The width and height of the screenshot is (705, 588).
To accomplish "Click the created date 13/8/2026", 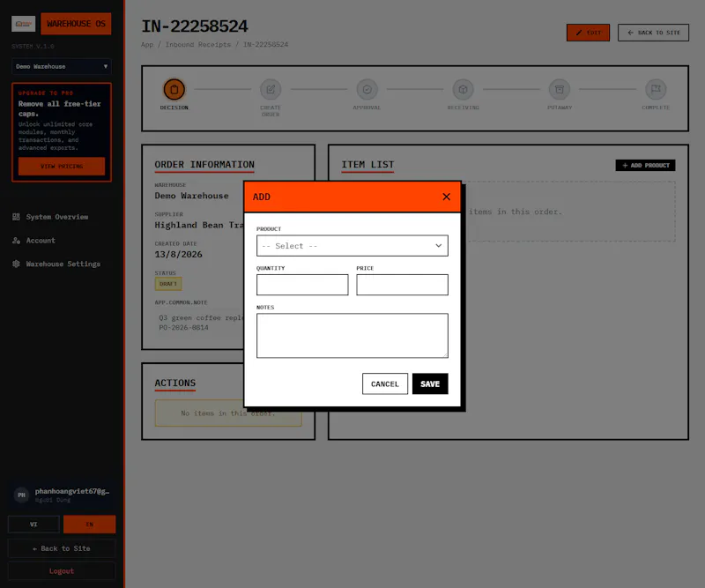I will [179, 254].
